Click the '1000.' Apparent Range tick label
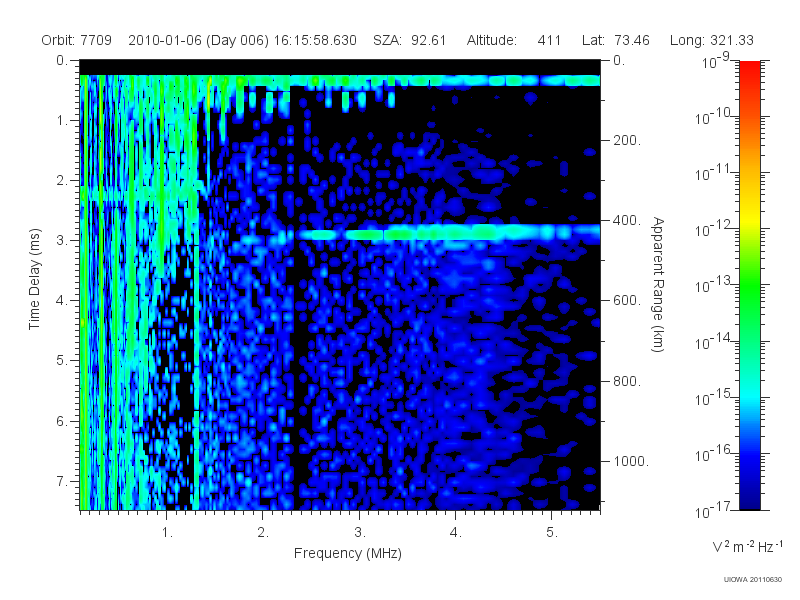800x600 pixels. 631,461
